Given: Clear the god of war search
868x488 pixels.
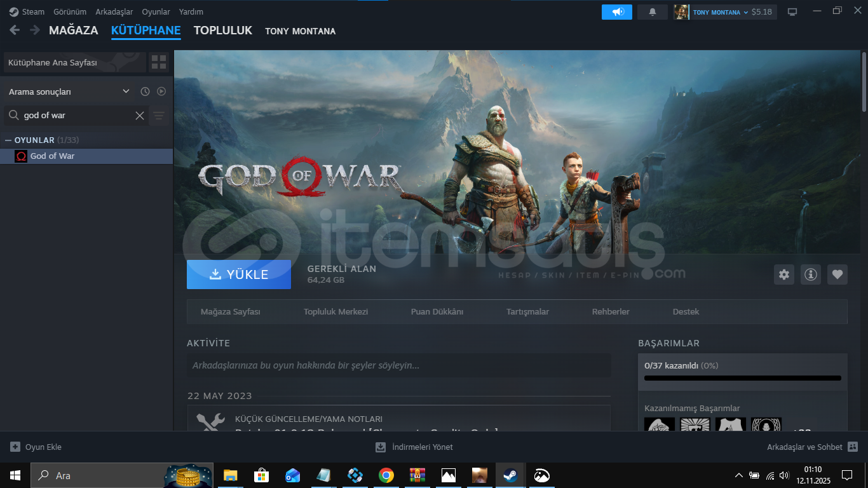Looking at the screenshot, I should (x=140, y=115).
